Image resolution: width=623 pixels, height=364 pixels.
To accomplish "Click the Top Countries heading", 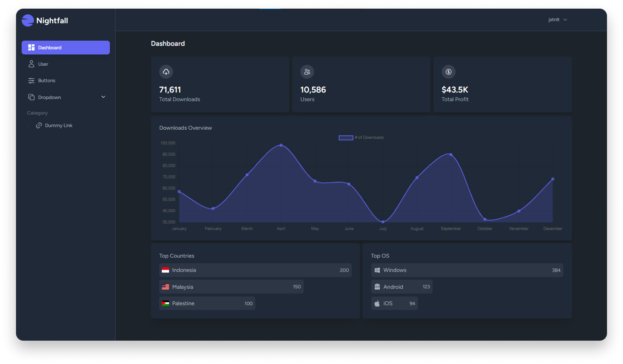I will coord(177,256).
